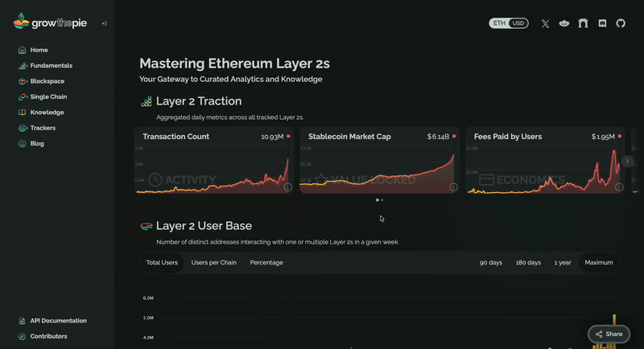The height and width of the screenshot is (349, 644).
Task: Click the info icon on Transaction Count card
Action: [287, 187]
